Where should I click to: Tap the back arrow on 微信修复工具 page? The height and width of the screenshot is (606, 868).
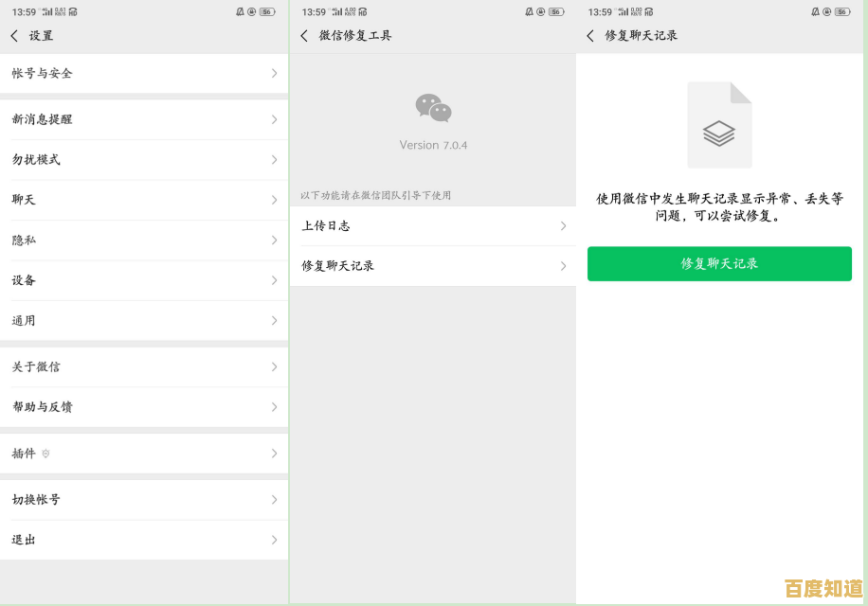pos(304,35)
